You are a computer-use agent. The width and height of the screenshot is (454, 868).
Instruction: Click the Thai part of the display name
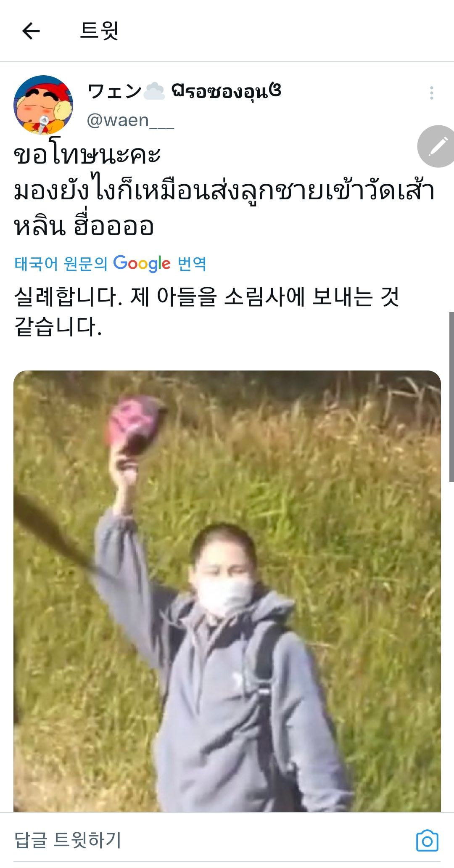pos(226,91)
